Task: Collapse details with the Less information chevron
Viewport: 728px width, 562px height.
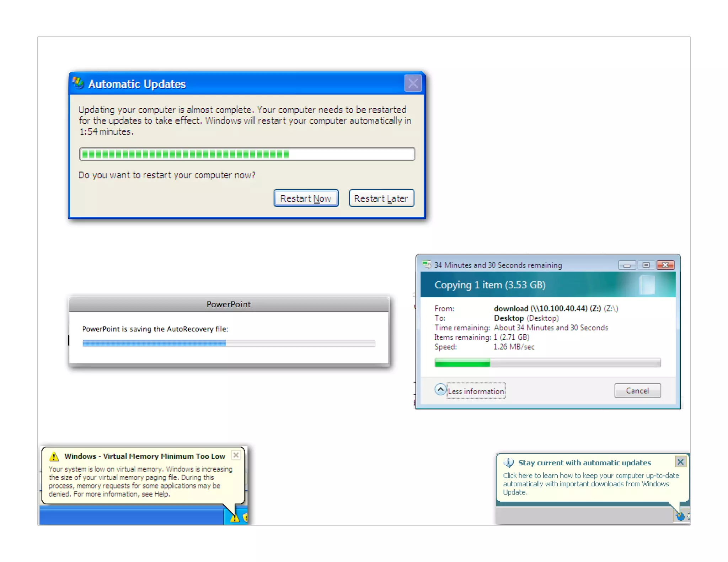Action: click(440, 390)
